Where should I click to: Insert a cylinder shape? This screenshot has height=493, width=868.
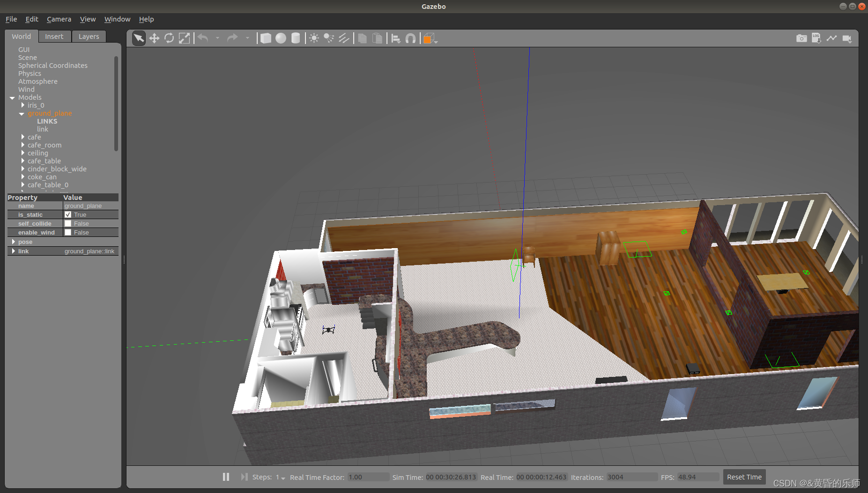tap(296, 38)
